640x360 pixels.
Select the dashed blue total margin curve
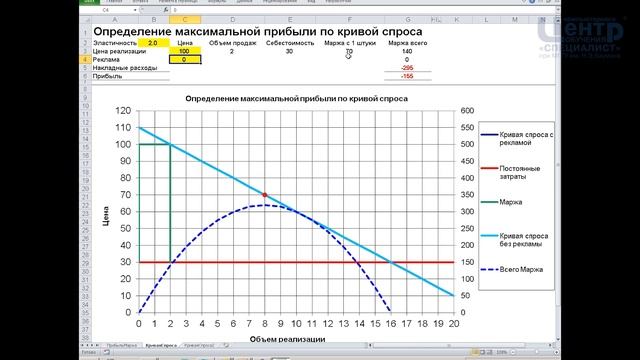coord(264,205)
